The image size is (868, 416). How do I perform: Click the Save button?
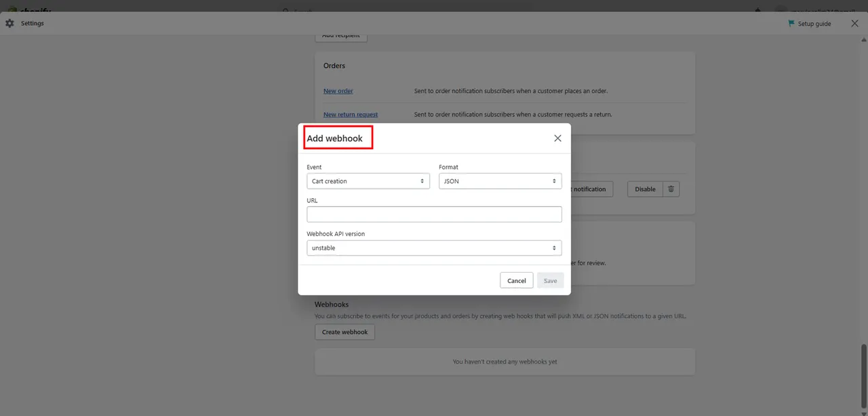550,280
